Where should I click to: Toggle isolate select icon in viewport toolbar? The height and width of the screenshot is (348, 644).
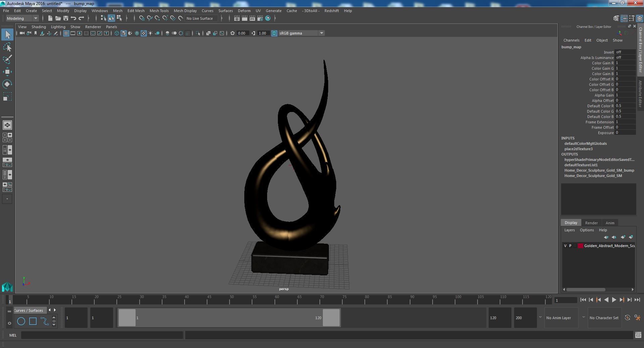pos(198,33)
